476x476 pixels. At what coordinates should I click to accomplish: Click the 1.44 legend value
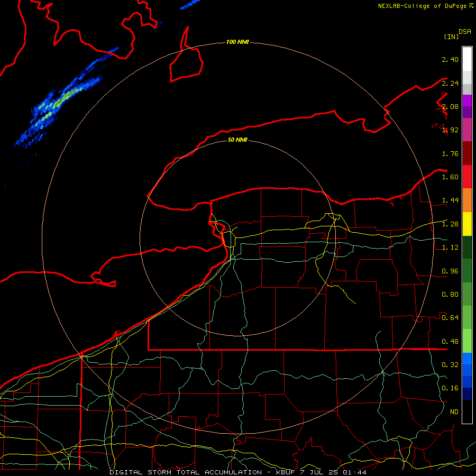click(x=450, y=200)
